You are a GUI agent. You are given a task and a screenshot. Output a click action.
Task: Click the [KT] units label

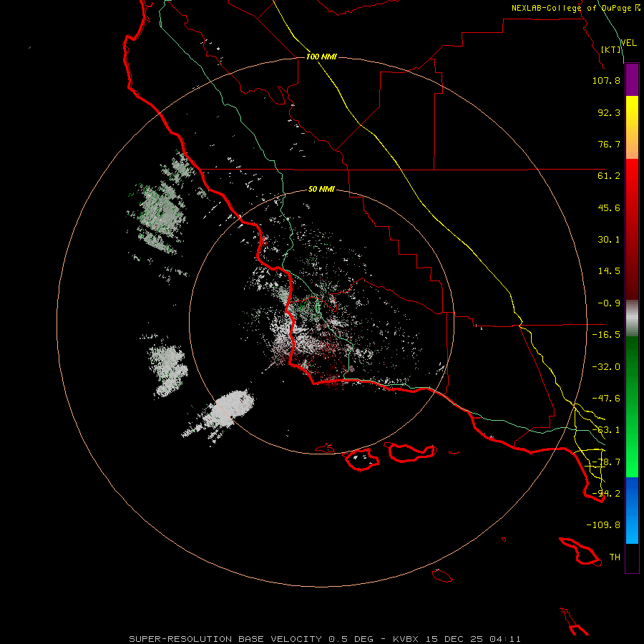point(611,49)
